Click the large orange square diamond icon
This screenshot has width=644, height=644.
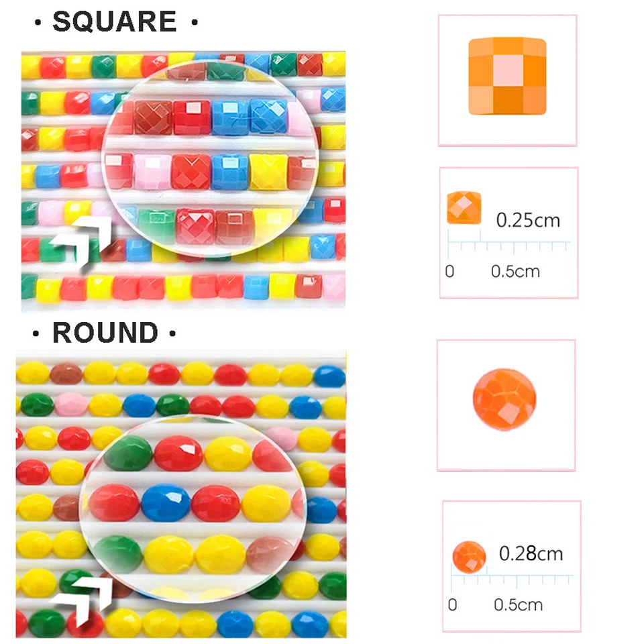[x=507, y=76]
